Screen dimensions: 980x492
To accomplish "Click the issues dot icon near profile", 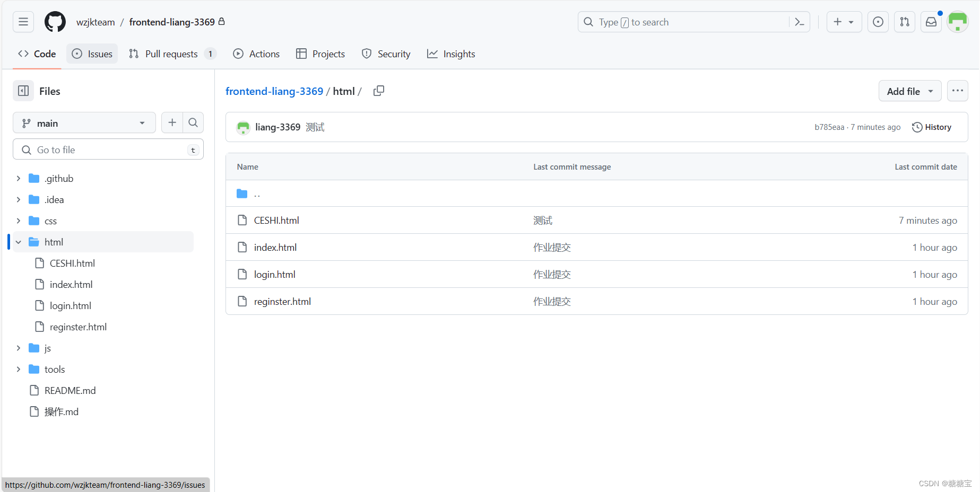I will coord(878,22).
